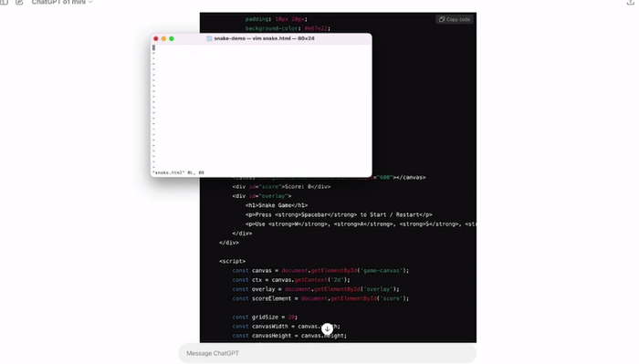The image size is (639, 364).
Task: Start a new chat with the compose icon
Action: pos(19,2)
